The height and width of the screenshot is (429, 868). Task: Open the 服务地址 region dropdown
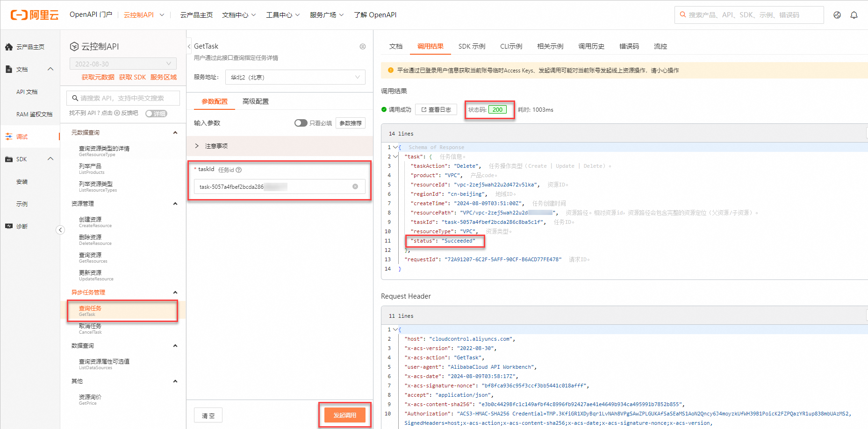[x=295, y=77]
